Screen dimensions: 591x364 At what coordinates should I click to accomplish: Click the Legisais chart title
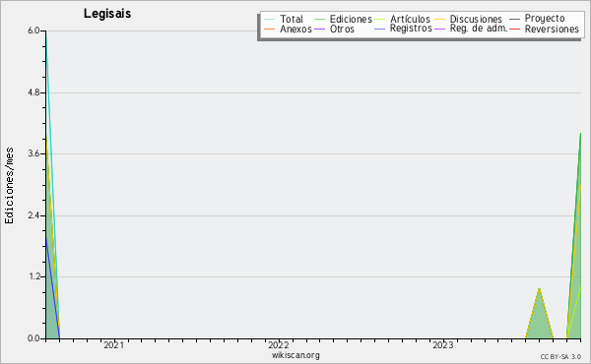(x=107, y=14)
